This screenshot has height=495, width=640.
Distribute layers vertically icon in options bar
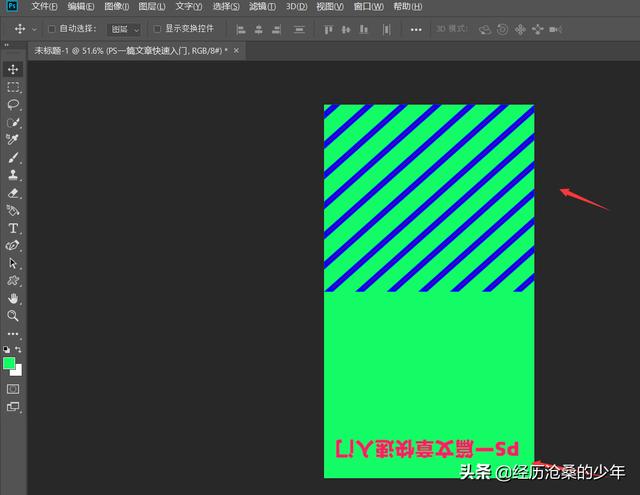tap(299, 29)
